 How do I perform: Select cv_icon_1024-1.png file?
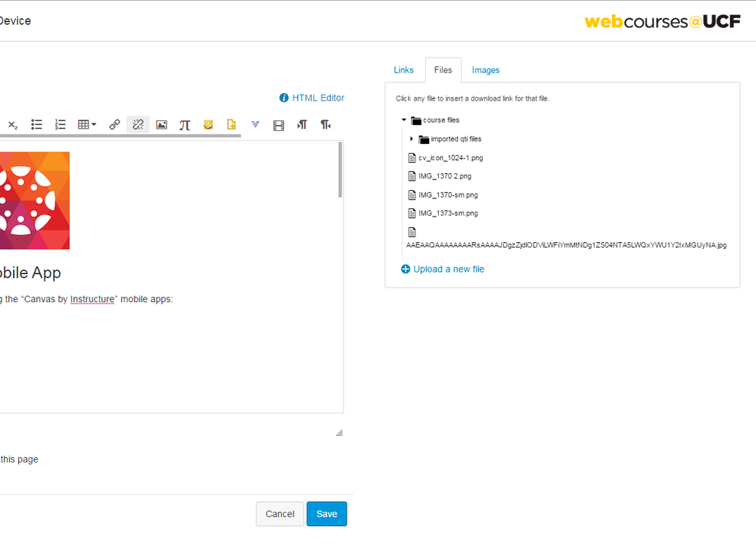click(x=450, y=157)
